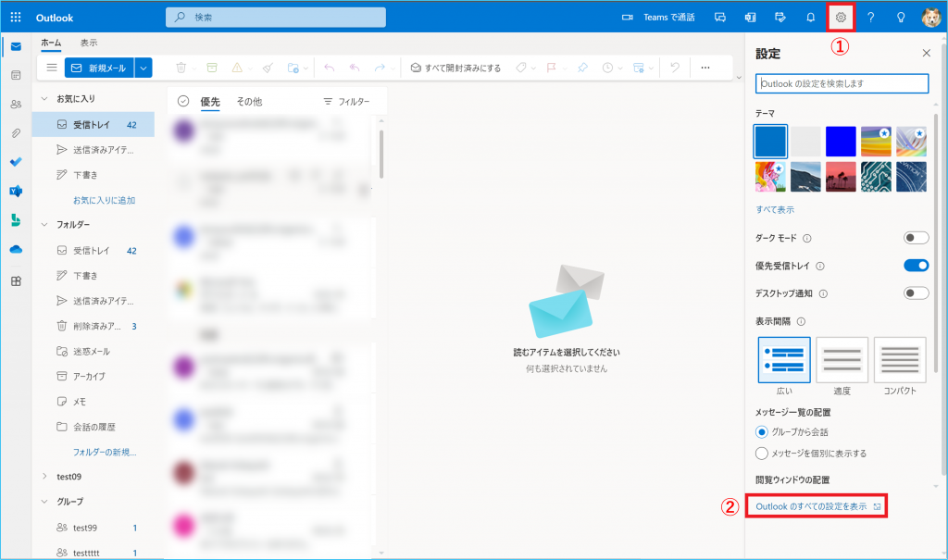
Task: Choose the bright blue theme swatch
Action: click(x=841, y=142)
